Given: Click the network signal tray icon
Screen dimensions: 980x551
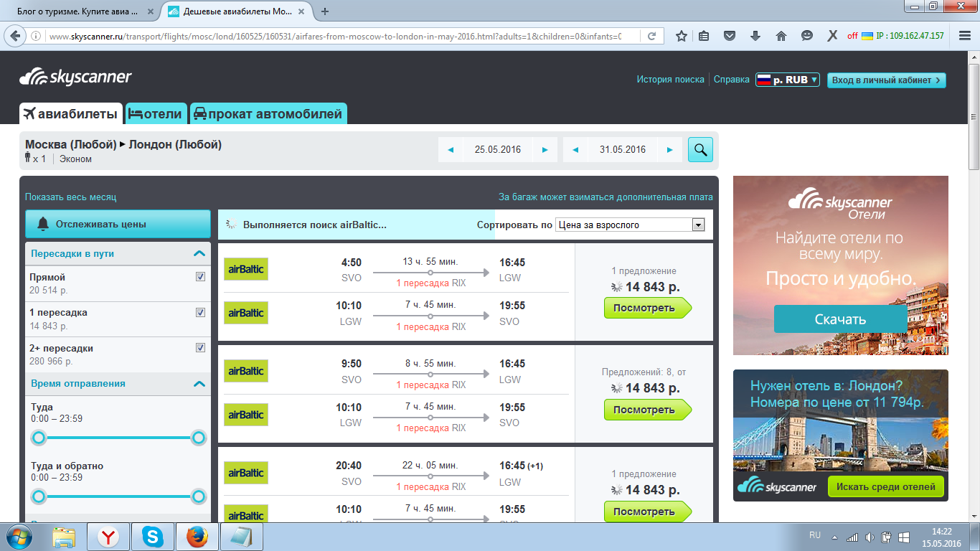Looking at the screenshot, I should coord(852,537).
